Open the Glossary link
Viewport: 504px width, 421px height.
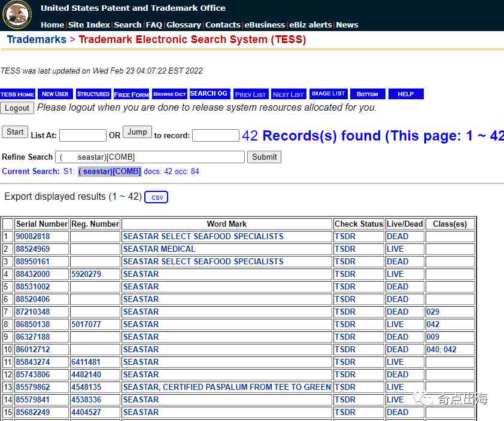[184, 25]
